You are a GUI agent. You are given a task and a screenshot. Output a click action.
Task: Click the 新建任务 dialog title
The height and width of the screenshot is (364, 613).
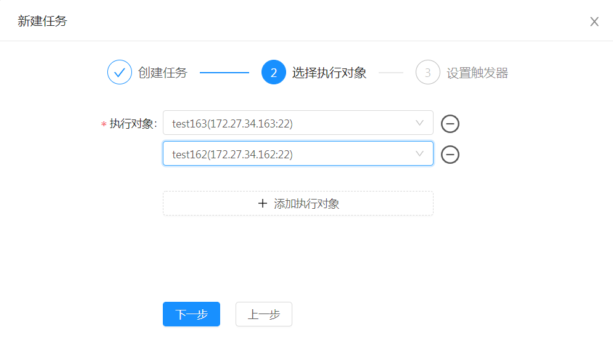(43, 21)
